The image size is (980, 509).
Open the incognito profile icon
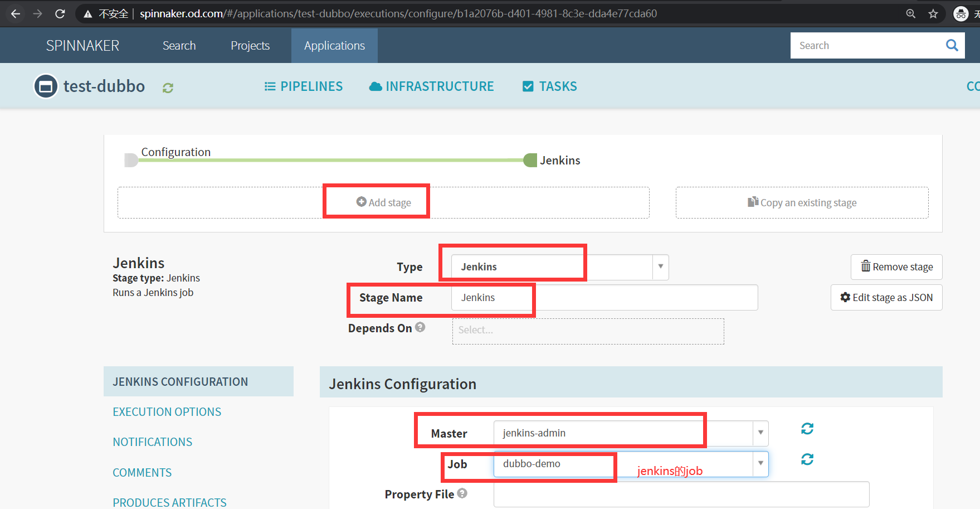coord(961,13)
